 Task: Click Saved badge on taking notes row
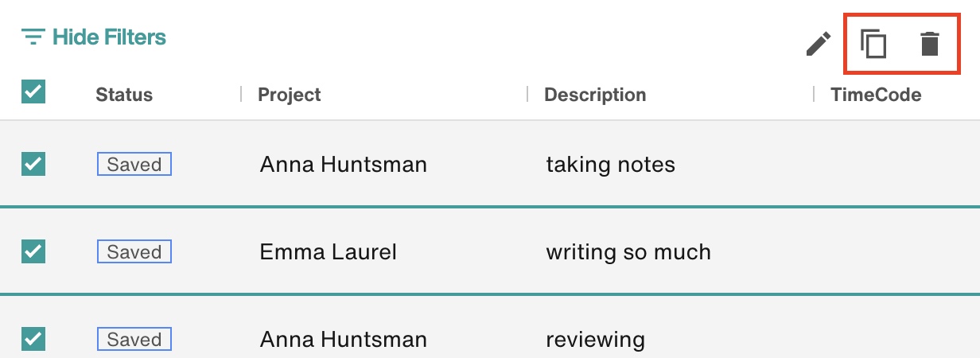[134, 165]
